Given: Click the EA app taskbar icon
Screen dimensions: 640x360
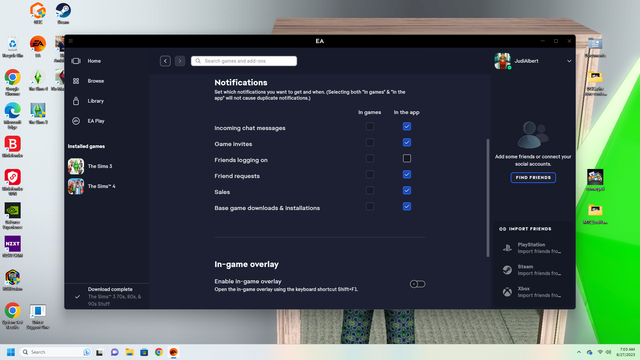Looking at the screenshot, I should 173,352.
